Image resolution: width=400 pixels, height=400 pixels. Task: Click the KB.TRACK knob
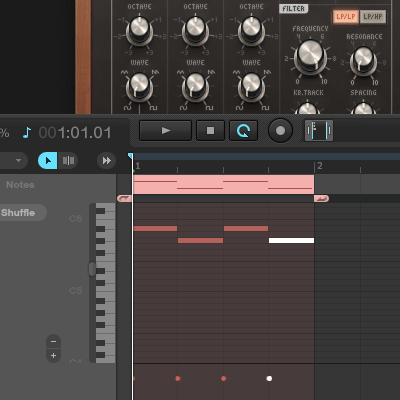307,108
